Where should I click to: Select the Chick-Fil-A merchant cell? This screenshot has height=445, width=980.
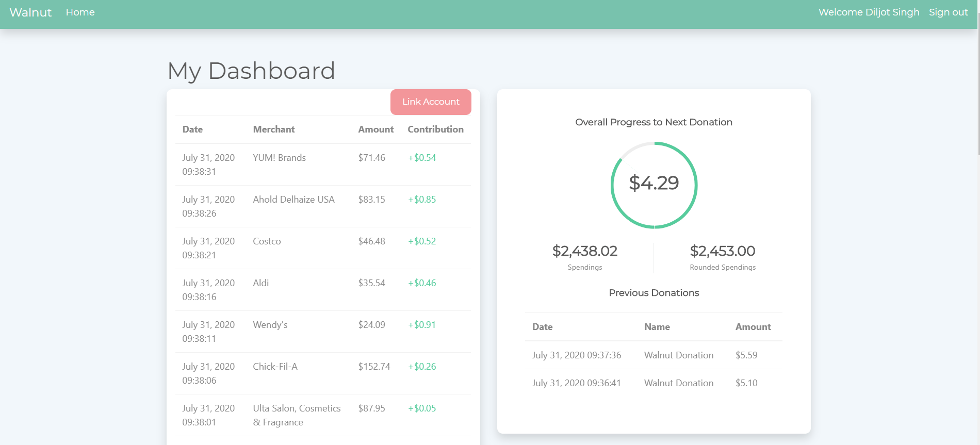point(275,367)
